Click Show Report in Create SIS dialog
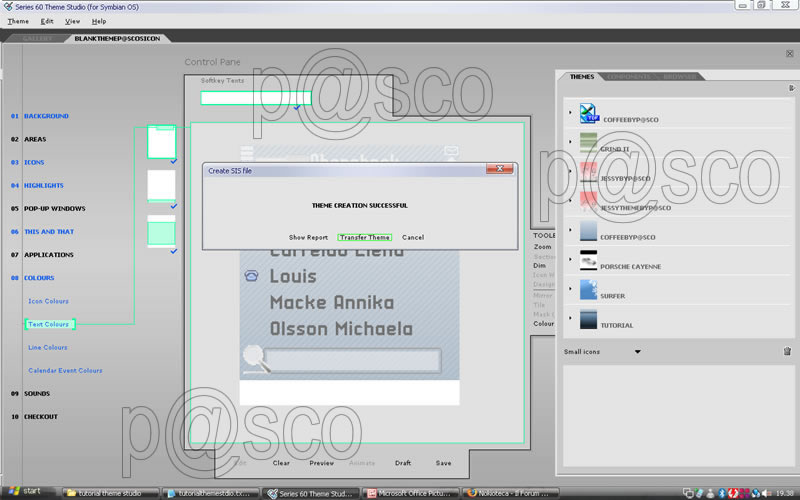Image resolution: width=800 pixels, height=500 pixels. tap(308, 237)
